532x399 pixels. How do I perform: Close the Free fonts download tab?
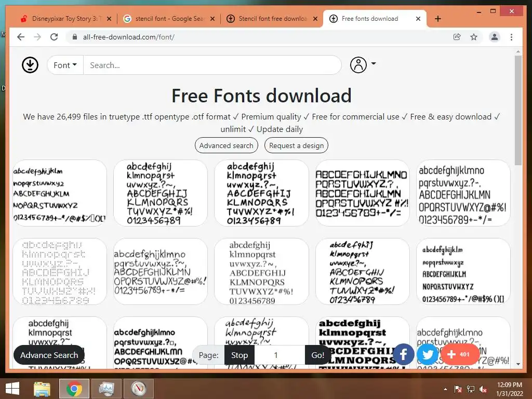(418, 19)
